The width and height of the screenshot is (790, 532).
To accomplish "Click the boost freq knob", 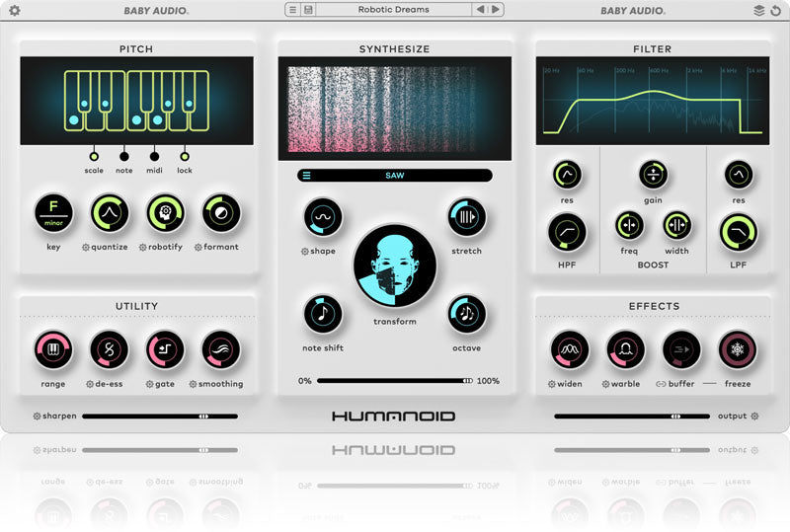I will coord(629,225).
